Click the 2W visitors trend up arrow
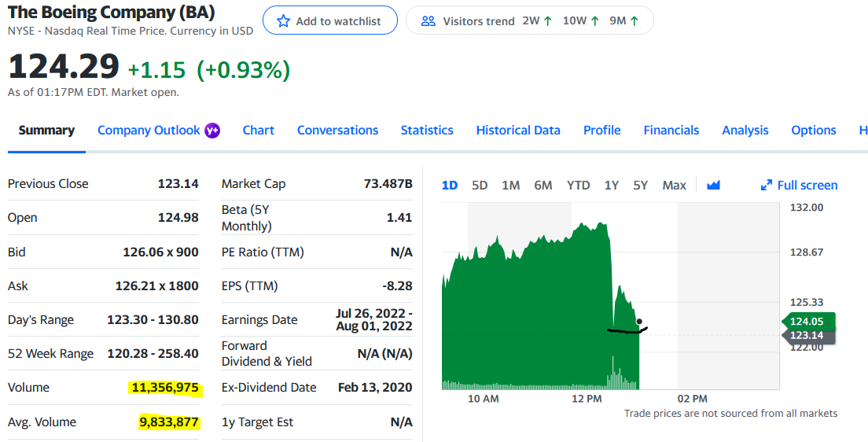 pyautogui.click(x=548, y=21)
